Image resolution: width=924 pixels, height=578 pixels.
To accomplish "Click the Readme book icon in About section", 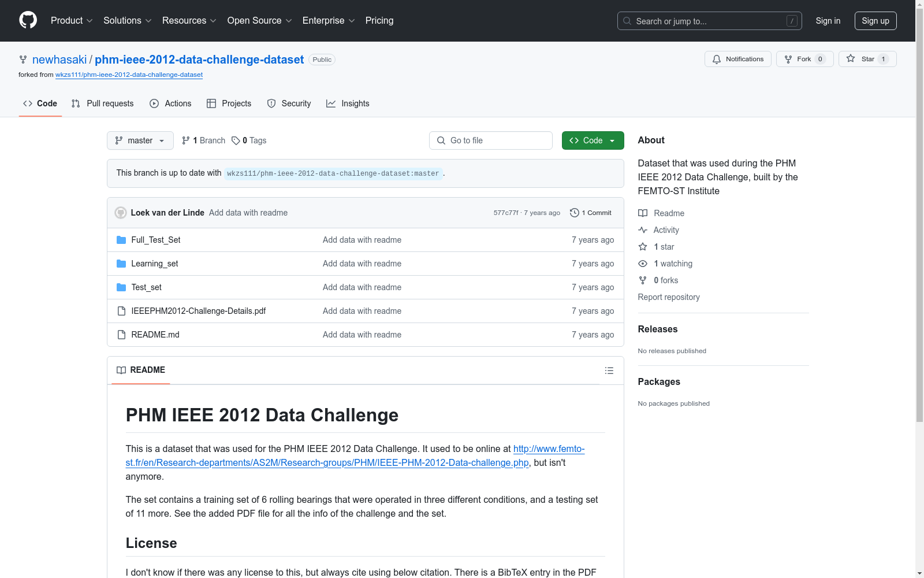I will 642,213.
